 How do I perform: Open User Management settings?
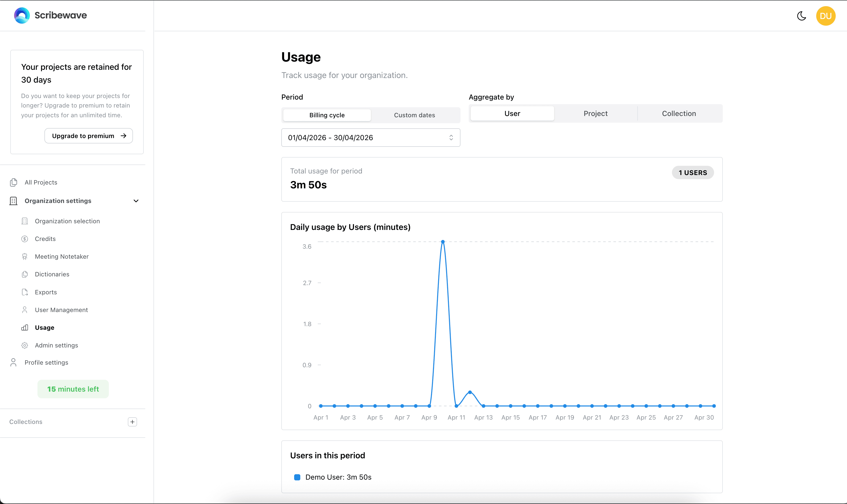pyautogui.click(x=61, y=310)
